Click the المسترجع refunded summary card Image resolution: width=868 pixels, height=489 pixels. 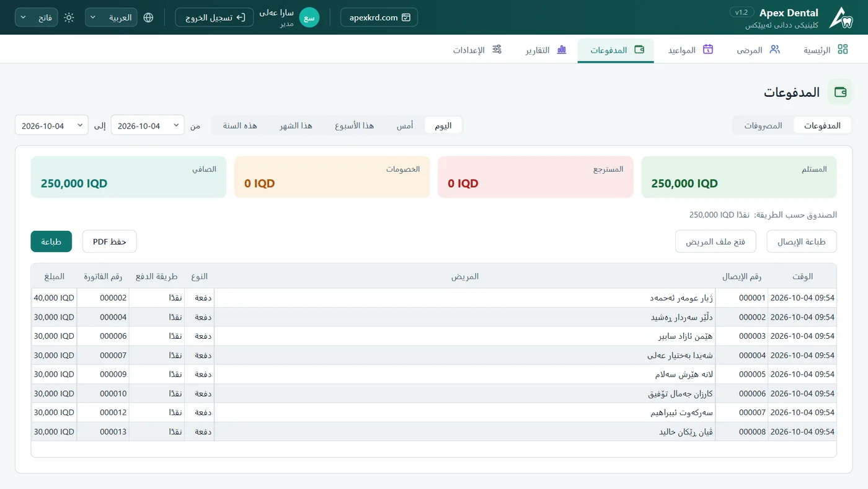coord(536,177)
